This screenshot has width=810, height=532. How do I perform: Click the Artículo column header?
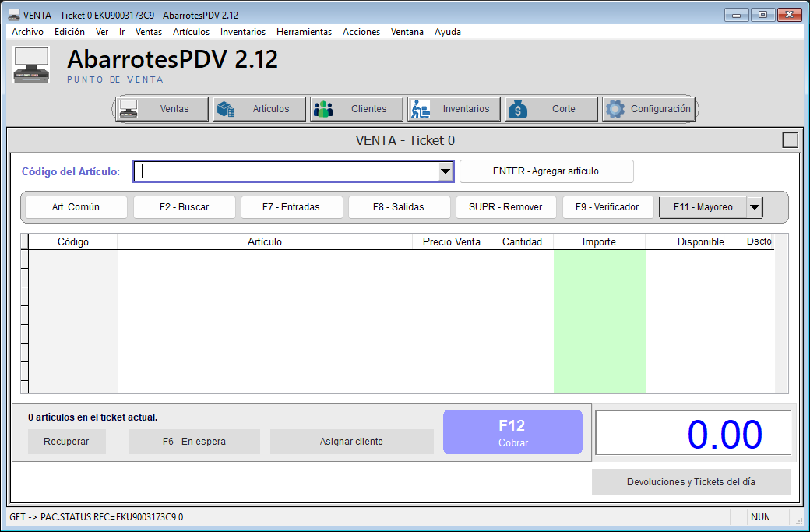265,241
